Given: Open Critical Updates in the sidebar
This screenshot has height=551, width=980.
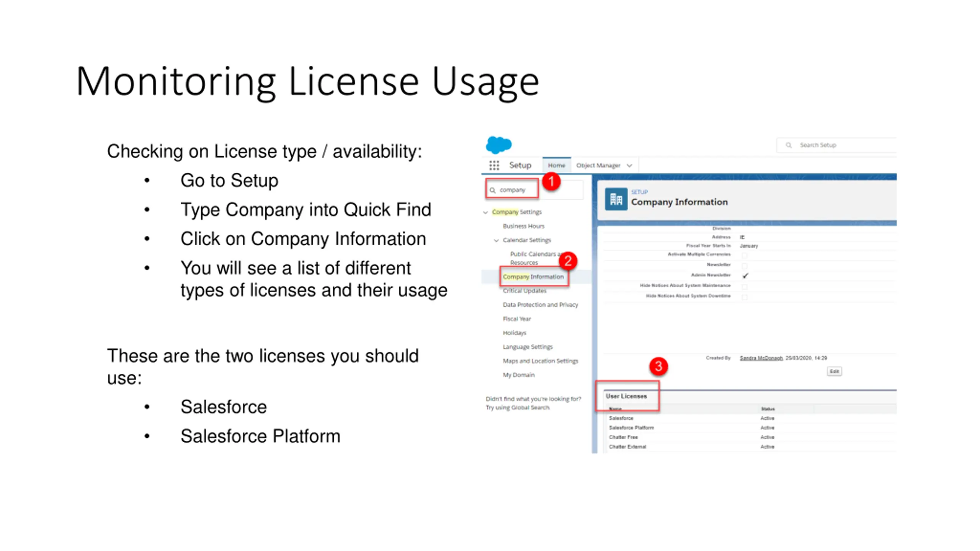Looking at the screenshot, I should 524,291.
